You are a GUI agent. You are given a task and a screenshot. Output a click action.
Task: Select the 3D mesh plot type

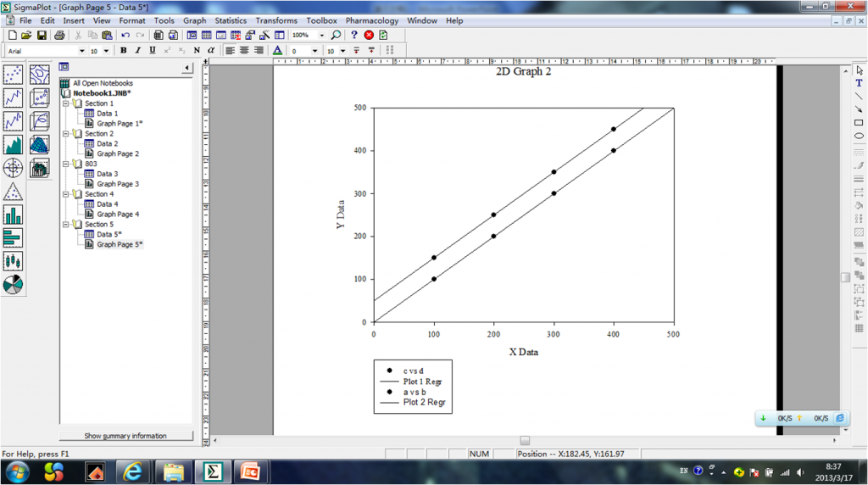[x=39, y=144]
